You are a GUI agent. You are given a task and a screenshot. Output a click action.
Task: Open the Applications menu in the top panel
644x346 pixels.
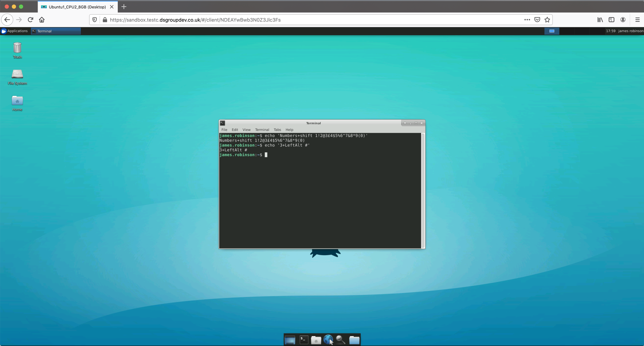click(x=14, y=31)
